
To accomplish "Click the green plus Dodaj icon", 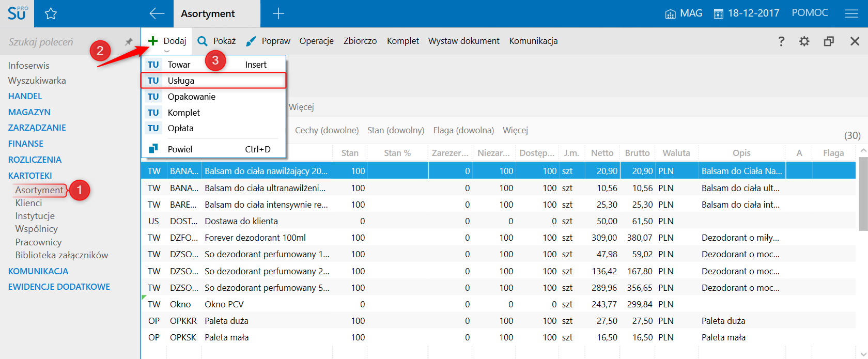I will [x=153, y=41].
